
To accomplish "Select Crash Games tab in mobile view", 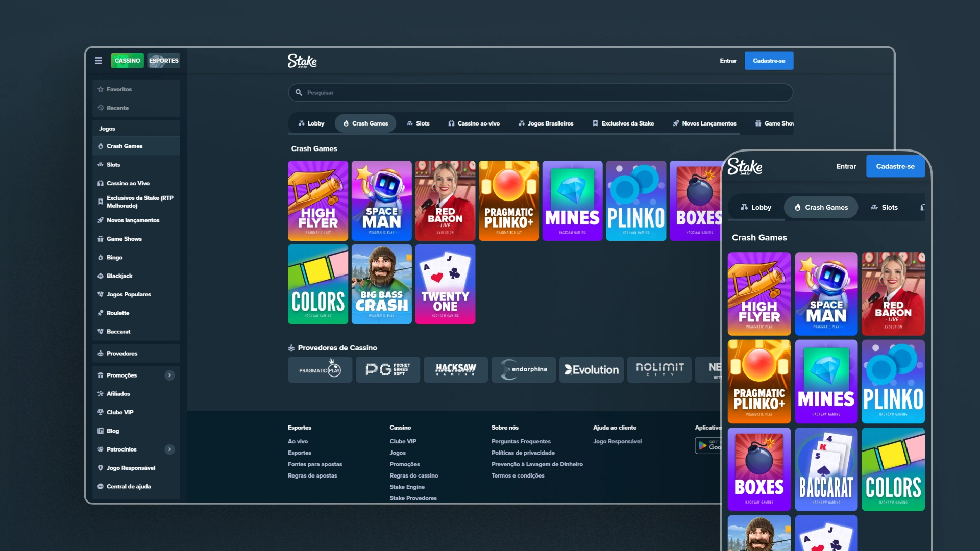I will click(821, 208).
